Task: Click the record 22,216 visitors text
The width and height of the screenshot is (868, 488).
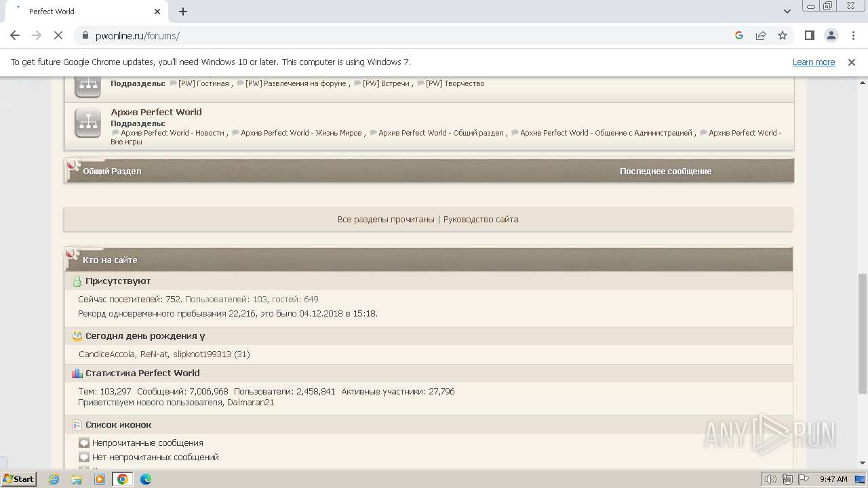Action: point(228,314)
